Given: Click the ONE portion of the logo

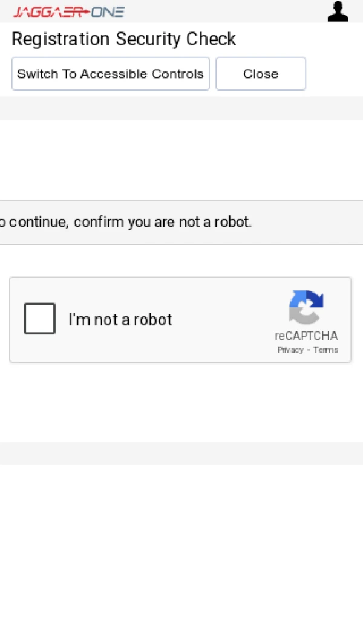Looking at the screenshot, I should point(108,11).
